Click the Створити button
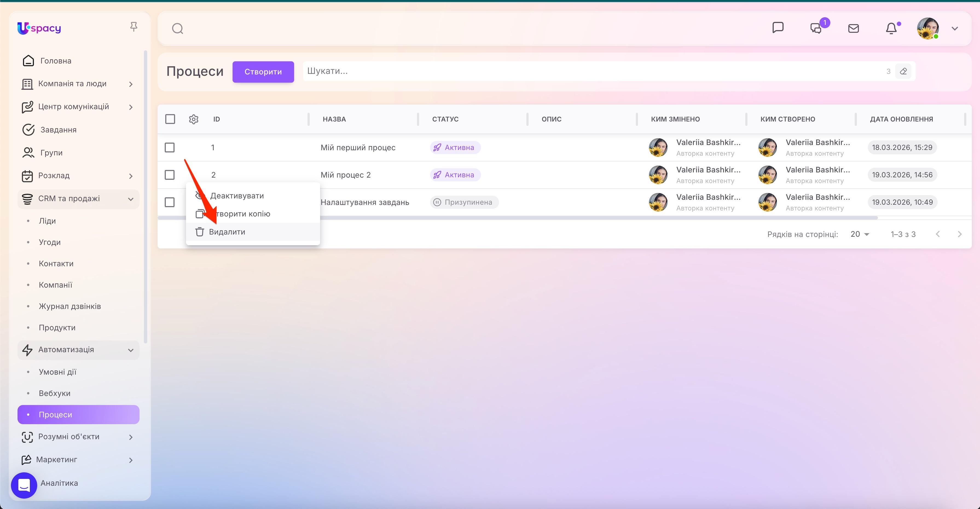Image resolution: width=980 pixels, height=509 pixels. [x=263, y=71]
